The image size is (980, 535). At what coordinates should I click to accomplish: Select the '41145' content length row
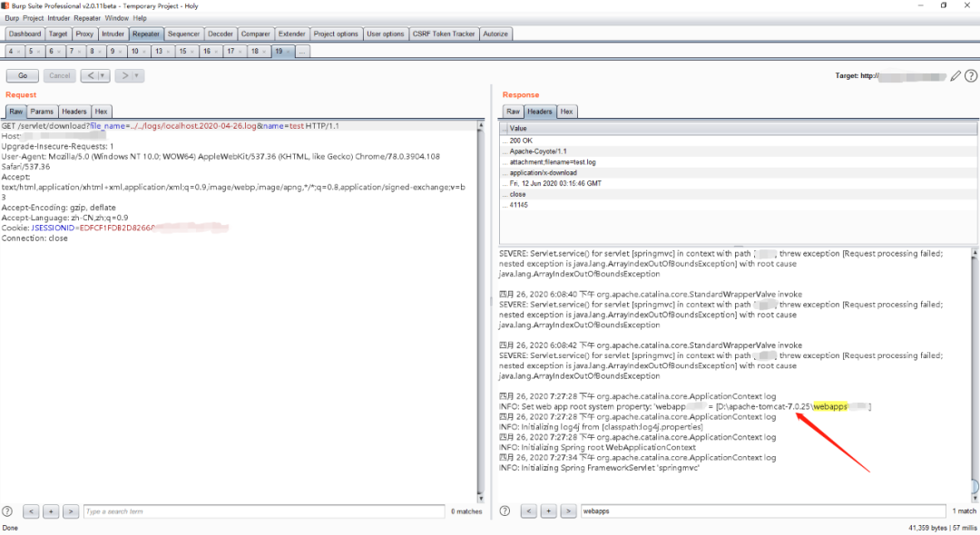point(738,205)
